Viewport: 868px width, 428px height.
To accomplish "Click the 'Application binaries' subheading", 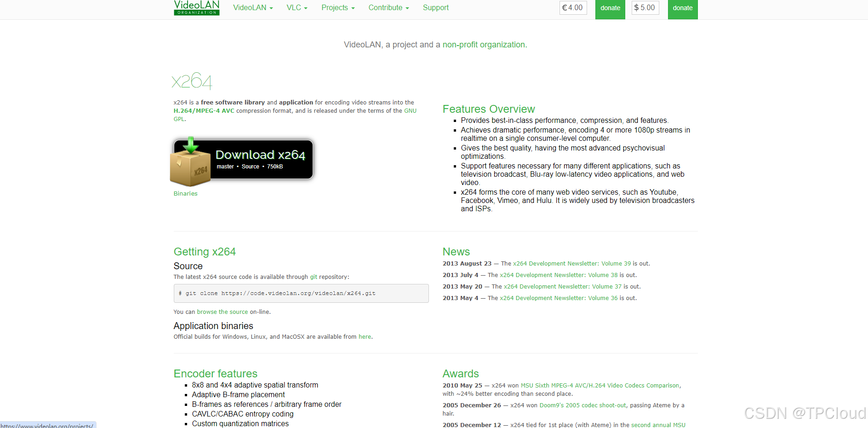I will tap(213, 326).
